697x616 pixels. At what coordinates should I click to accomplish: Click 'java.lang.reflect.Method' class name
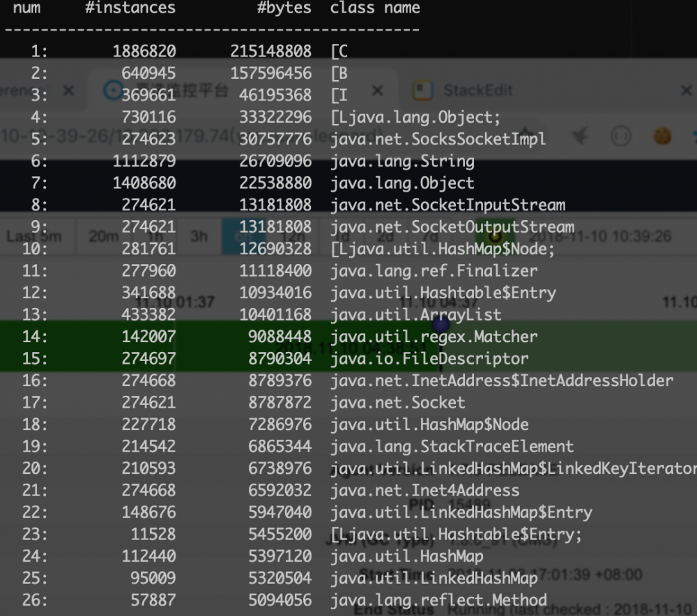(x=438, y=600)
